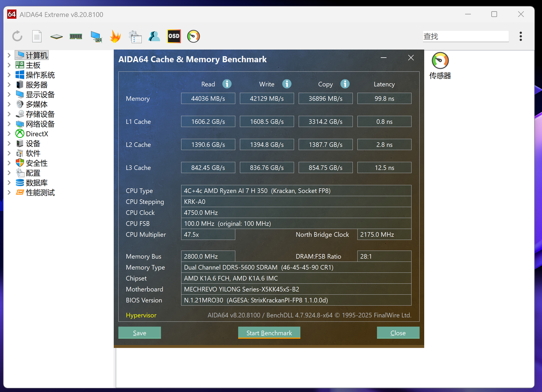This screenshot has height=392, width=542.
Task: Expand the DirectX tree node chevron
Action: [9, 133]
